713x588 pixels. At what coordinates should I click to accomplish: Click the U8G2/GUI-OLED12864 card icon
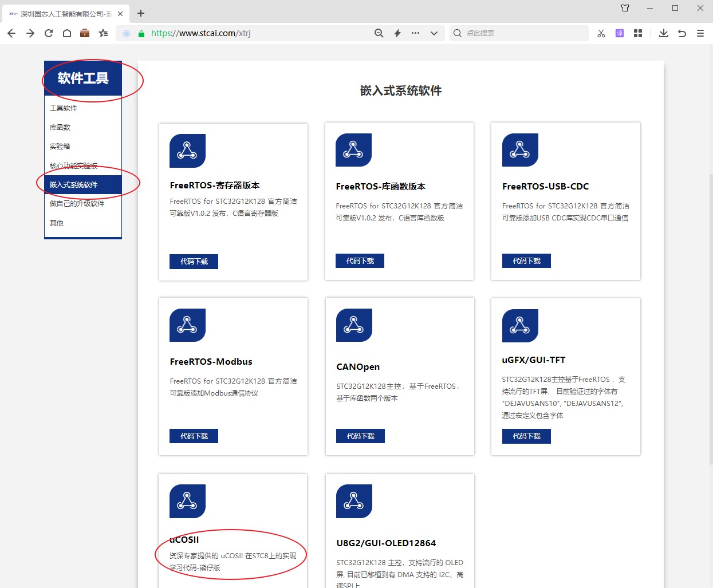coord(354,501)
